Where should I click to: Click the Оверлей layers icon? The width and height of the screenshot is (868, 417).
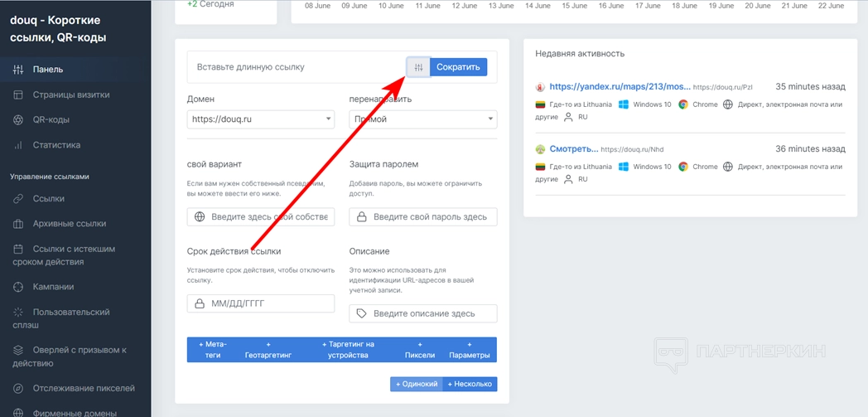pyautogui.click(x=18, y=350)
